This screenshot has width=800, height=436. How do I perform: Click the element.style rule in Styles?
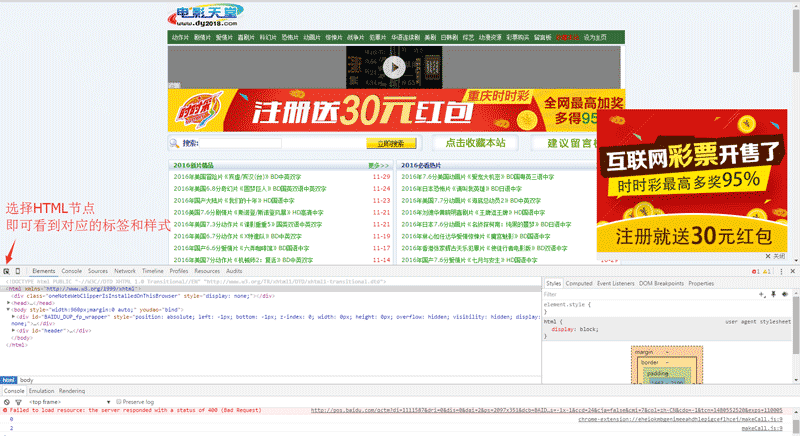pyautogui.click(x=567, y=304)
